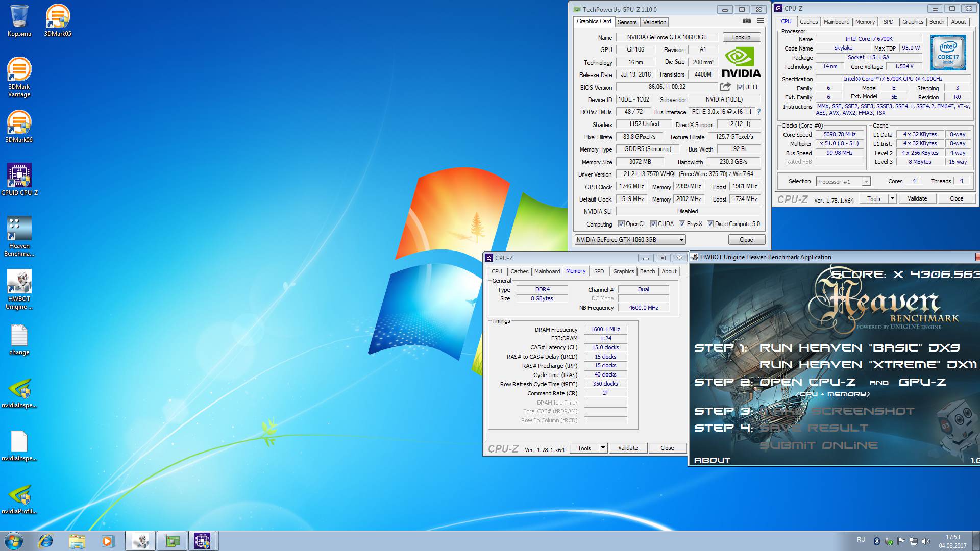Switch to GPU-Z taskbar button
Viewport: 980px width, 551px height.
172,541
